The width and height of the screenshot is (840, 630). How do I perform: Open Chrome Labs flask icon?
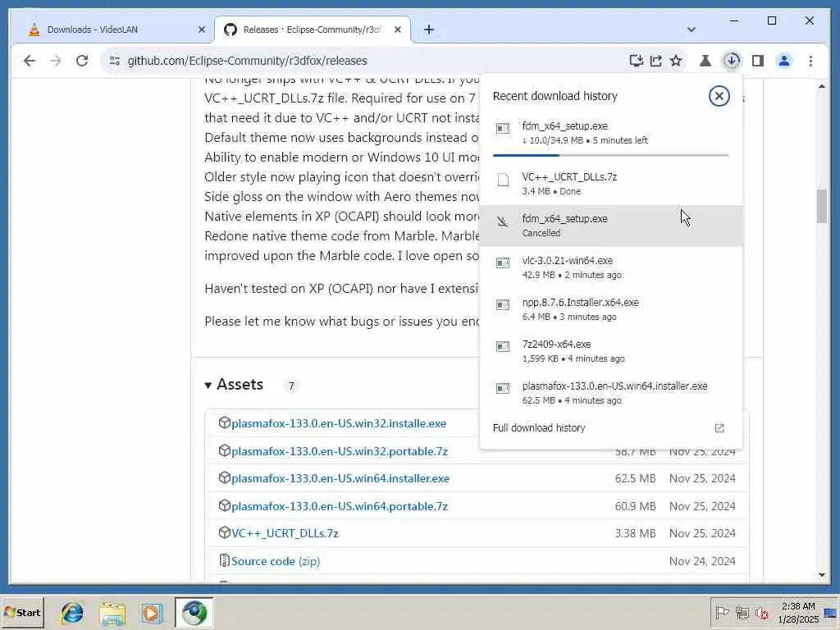[705, 61]
